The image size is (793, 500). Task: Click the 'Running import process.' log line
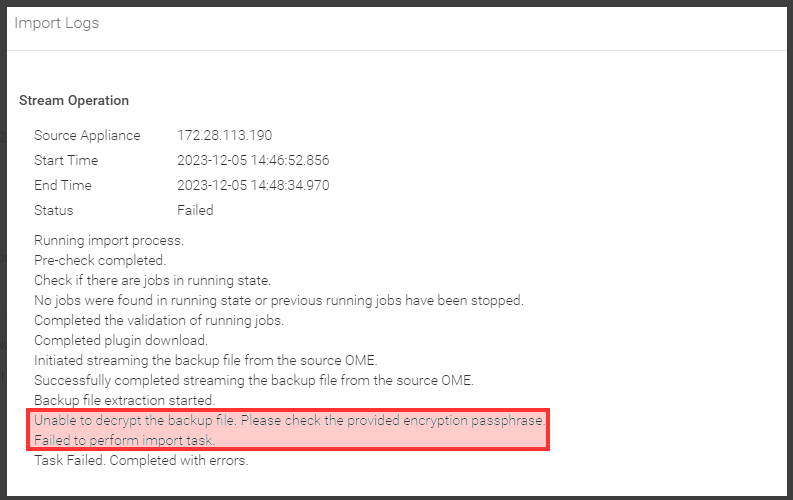point(109,240)
